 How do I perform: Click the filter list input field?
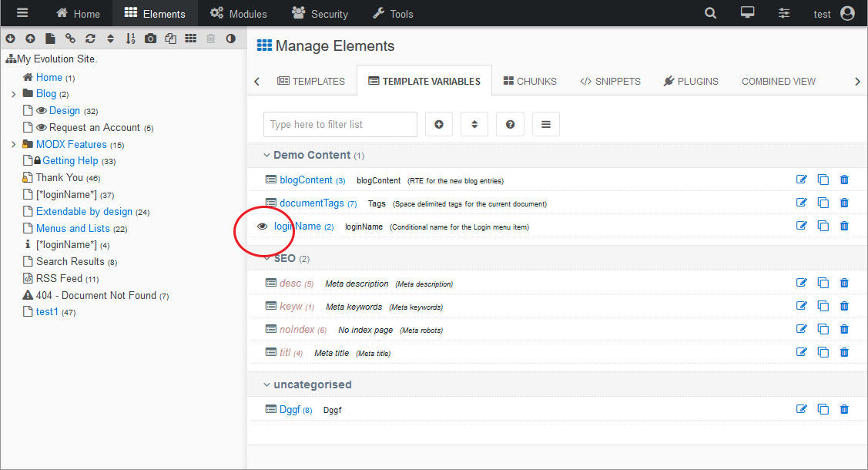click(340, 124)
